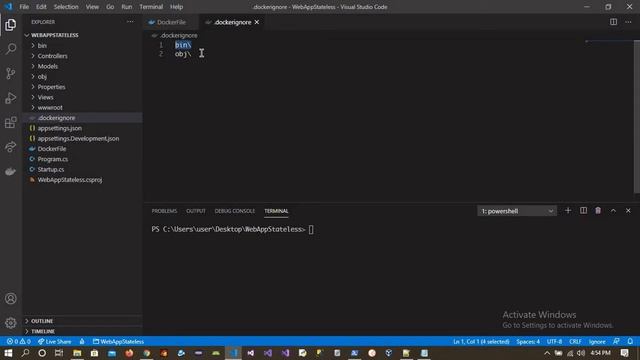Screen dimensions: 640x360
Task: Open the Extensions view
Action: point(11,122)
